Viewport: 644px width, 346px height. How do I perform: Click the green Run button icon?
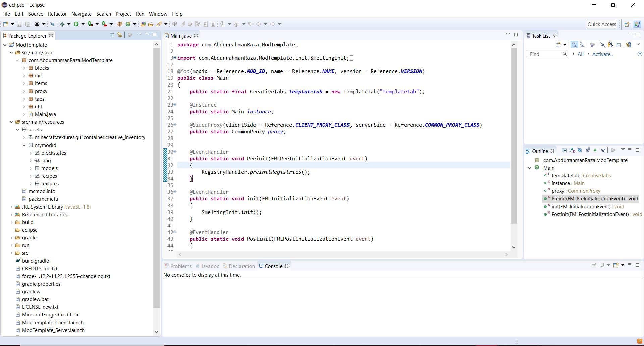click(x=76, y=24)
